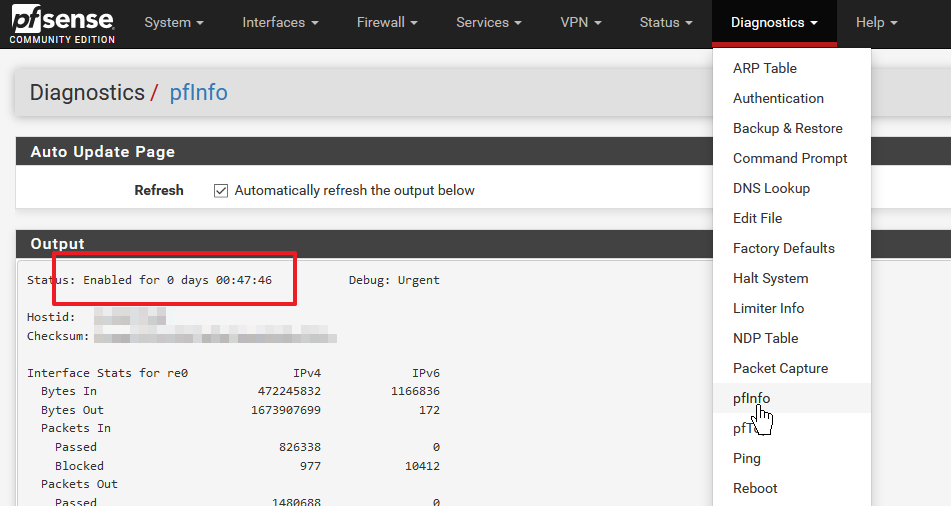Image resolution: width=951 pixels, height=506 pixels.
Task: Click the pfSense Community Edition logo
Action: (x=62, y=24)
